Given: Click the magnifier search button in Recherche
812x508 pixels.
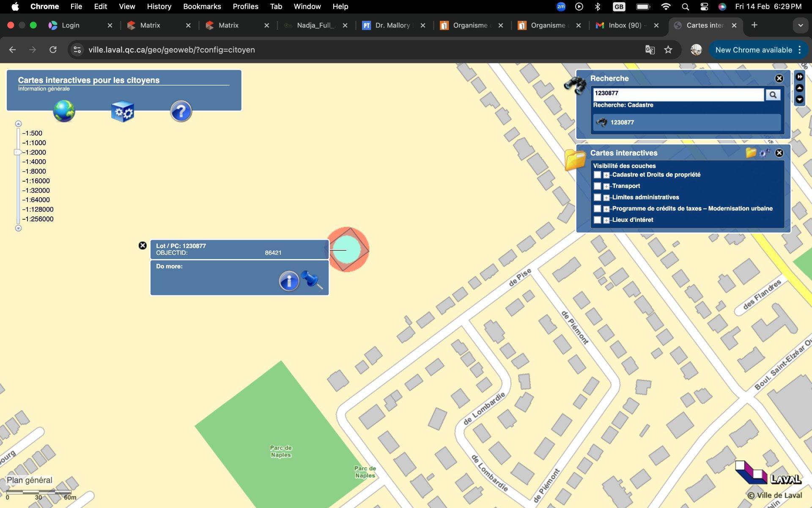Looking at the screenshot, I should pyautogui.click(x=773, y=95).
